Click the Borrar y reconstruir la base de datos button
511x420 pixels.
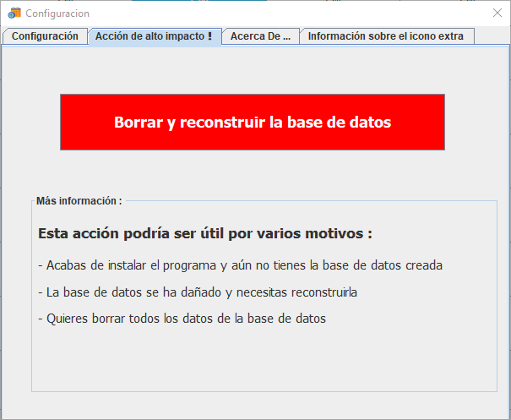tap(252, 123)
